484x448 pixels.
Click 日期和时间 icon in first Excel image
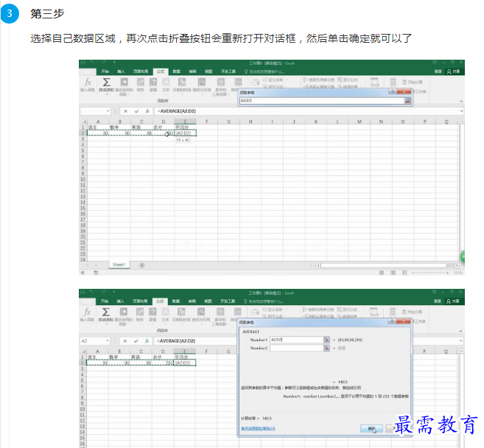182,82
